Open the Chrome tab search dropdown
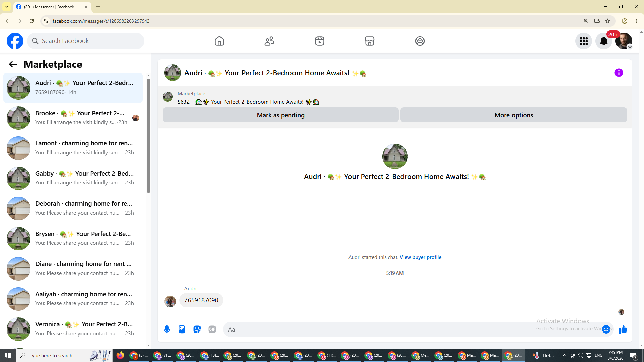Viewport: 644px width, 362px height. (7, 7)
